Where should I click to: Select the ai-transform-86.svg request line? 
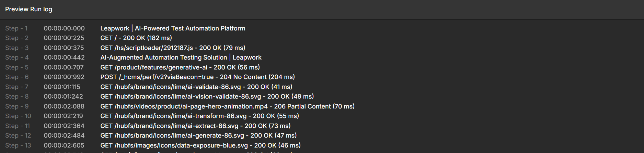pos(199,116)
